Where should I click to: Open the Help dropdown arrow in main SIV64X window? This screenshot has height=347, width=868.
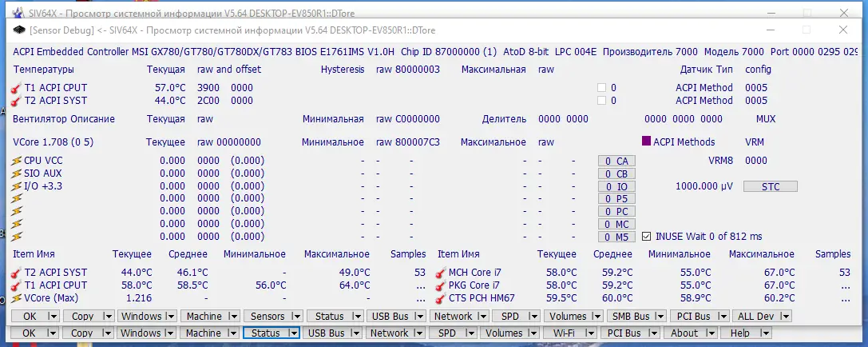(764, 333)
